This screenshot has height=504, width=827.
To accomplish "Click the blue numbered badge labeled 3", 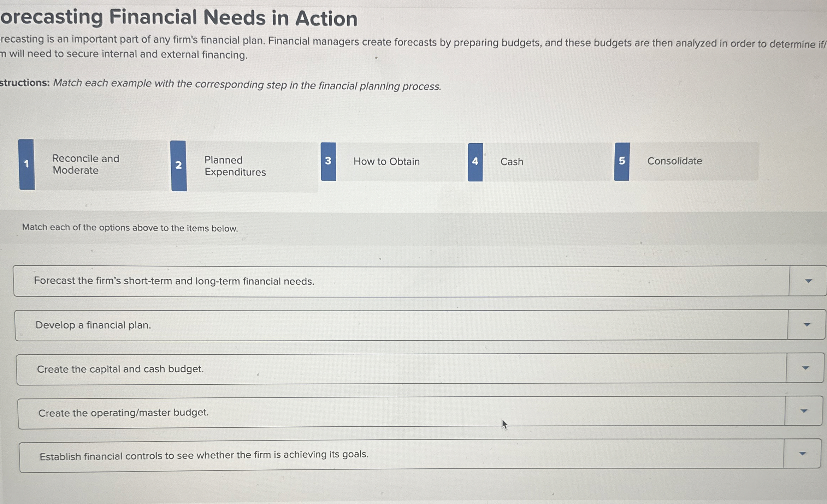I will coord(329,161).
